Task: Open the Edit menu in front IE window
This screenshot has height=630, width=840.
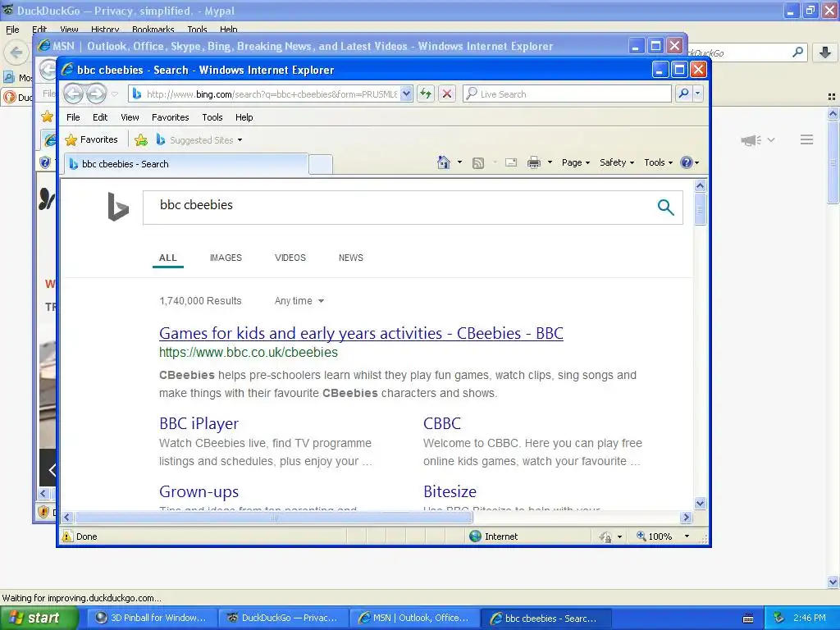Action: [x=99, y=117]
